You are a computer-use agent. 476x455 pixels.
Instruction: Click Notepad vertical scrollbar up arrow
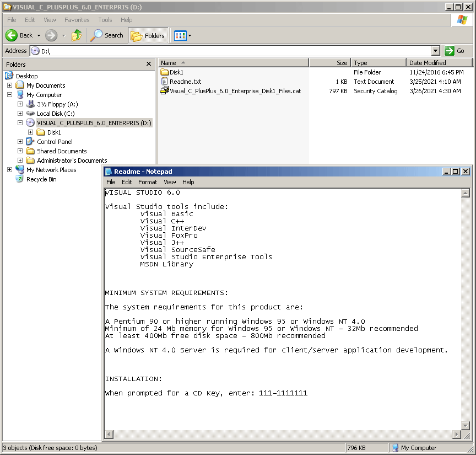click(466, 193)
